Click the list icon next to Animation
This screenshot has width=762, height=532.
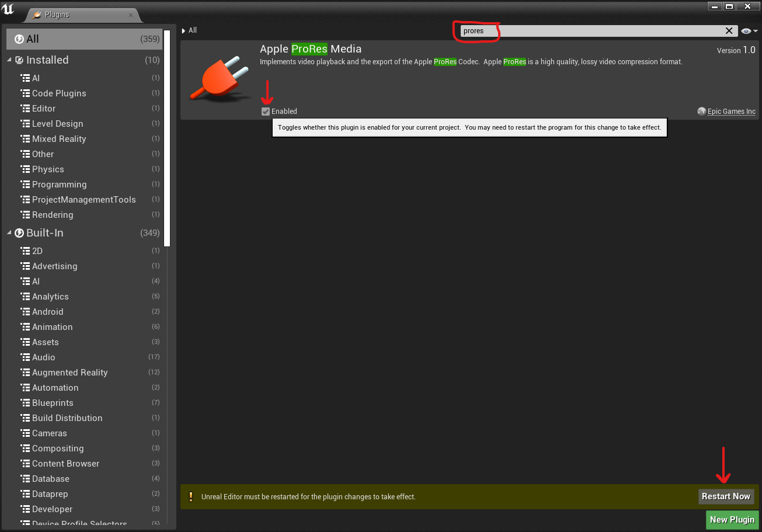click(x=25, y=327)
